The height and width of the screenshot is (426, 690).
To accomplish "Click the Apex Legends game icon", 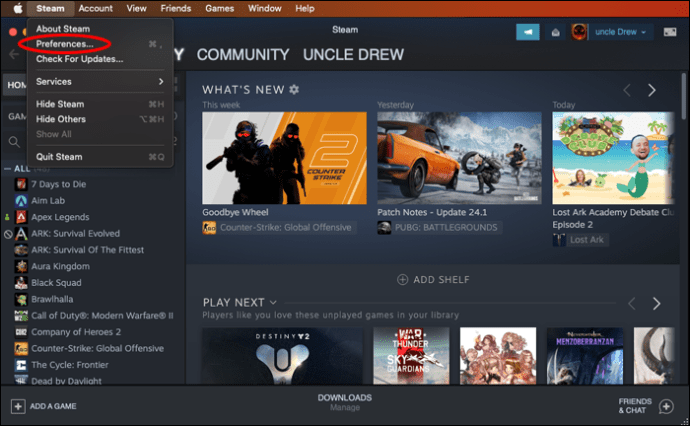I will tap(21, 217).
